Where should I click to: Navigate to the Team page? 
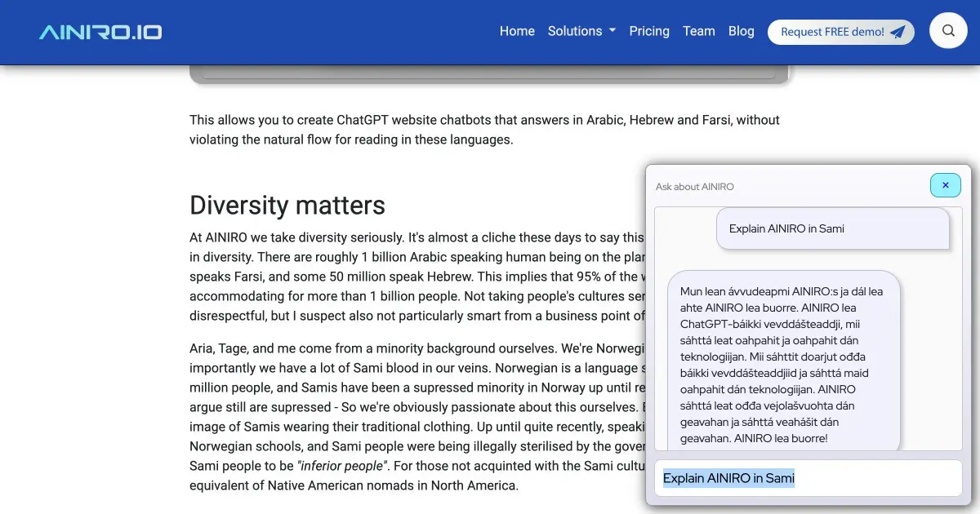tap(699, 31)
